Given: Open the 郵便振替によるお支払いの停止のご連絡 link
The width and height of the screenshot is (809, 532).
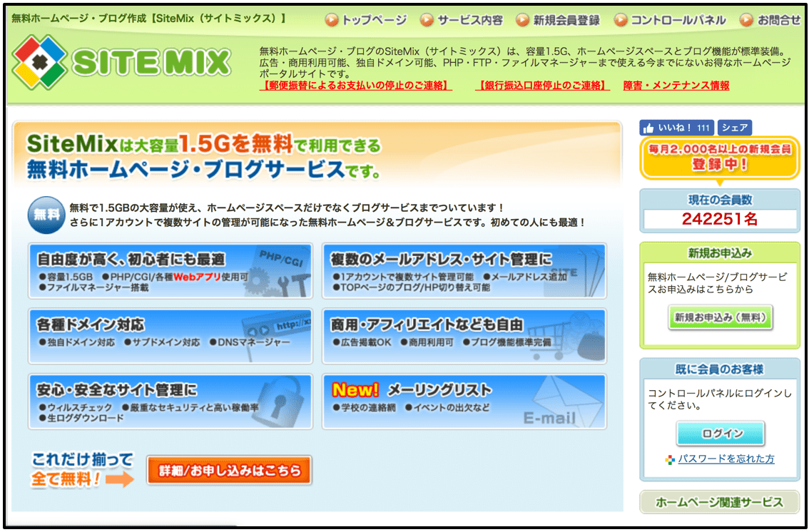Looking at the screenshot, I should point(356,86).
